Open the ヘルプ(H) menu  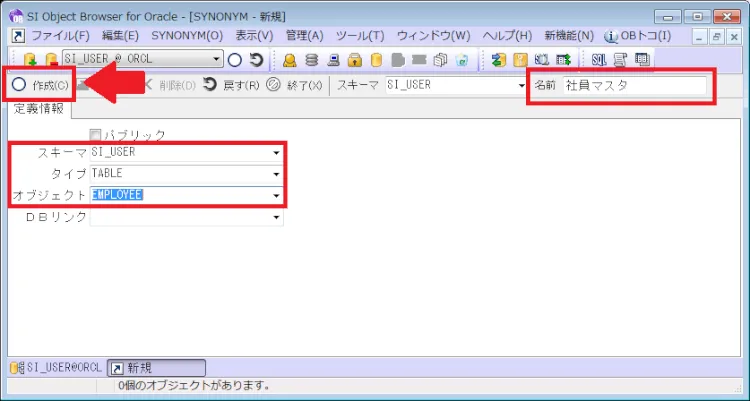(x=507, y=36)
